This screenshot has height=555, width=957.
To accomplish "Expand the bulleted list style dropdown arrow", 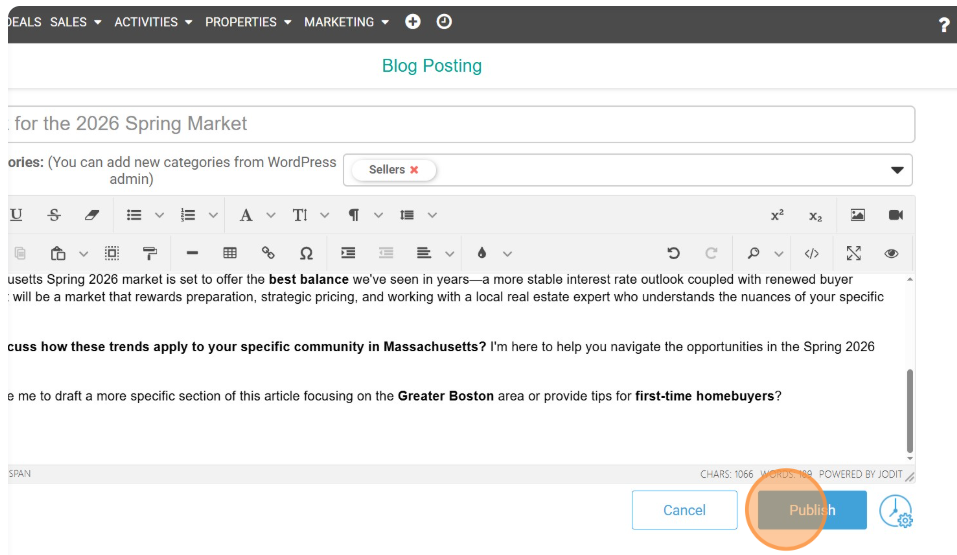I will [159, 215].
